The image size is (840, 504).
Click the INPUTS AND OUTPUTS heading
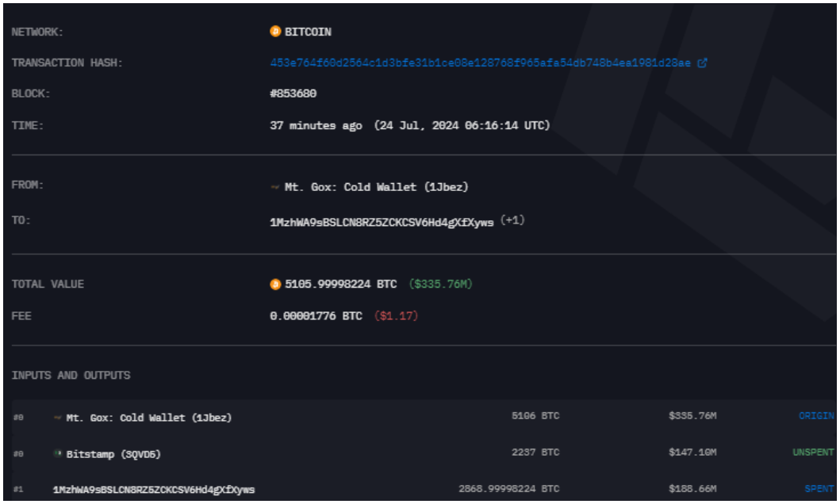point(71,376)
